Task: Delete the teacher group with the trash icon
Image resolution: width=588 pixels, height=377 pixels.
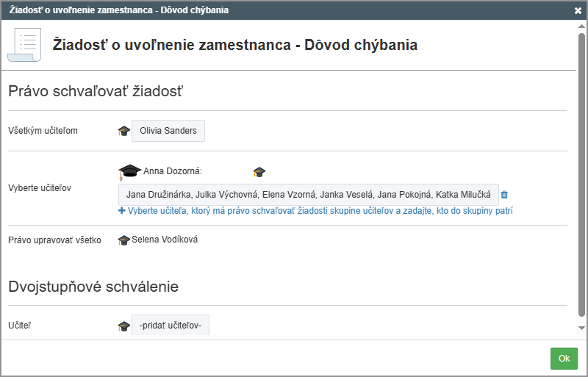Action: 504,195
